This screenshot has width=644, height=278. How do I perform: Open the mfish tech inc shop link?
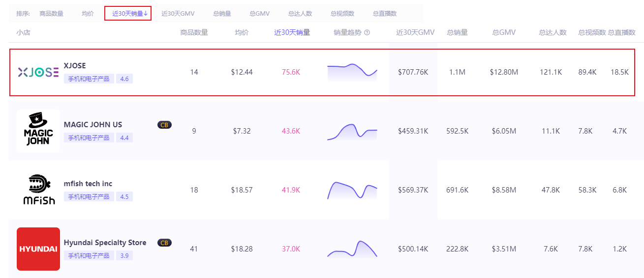(88, 184)
